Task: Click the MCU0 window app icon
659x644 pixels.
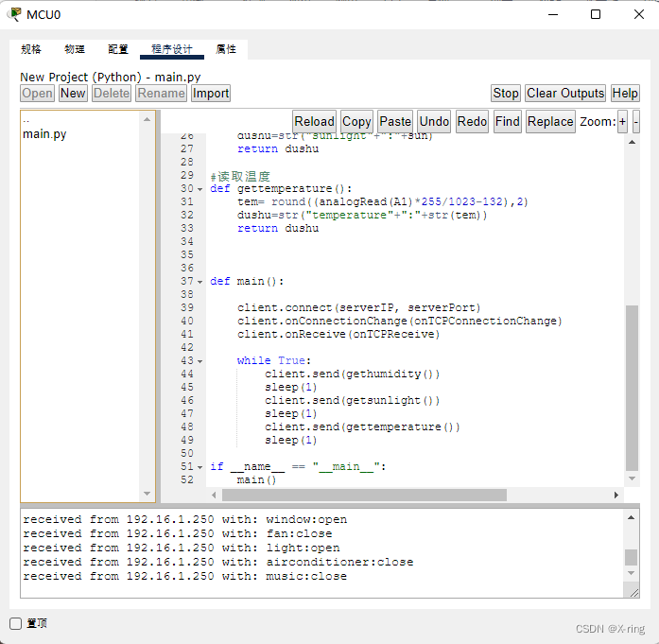Action: click(15, 14)
